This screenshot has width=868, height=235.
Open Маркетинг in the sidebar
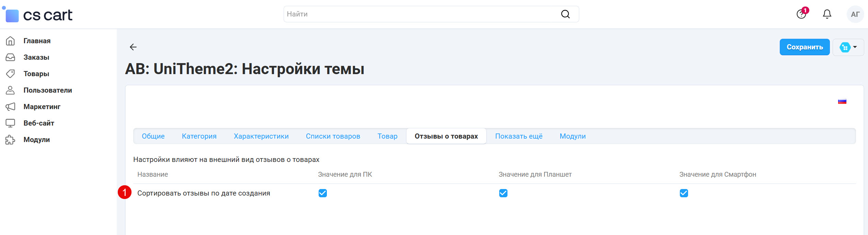point(42,107)
